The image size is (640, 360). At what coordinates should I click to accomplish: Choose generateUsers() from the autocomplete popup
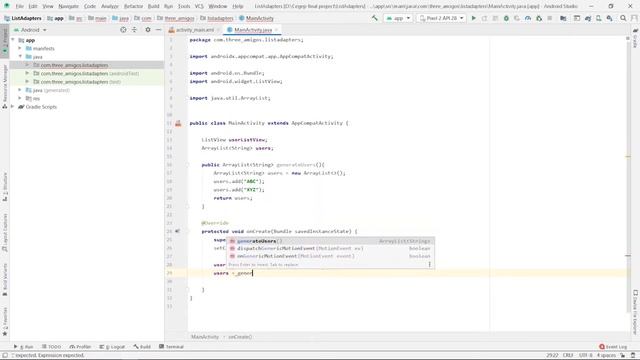pyautogui.click(x=330, y=241)
